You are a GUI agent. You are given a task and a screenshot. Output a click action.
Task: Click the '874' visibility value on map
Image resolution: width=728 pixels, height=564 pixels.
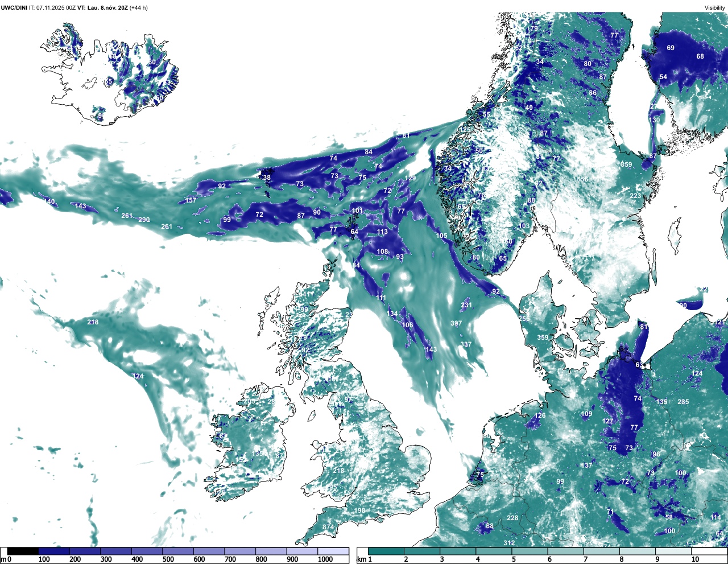328,528
